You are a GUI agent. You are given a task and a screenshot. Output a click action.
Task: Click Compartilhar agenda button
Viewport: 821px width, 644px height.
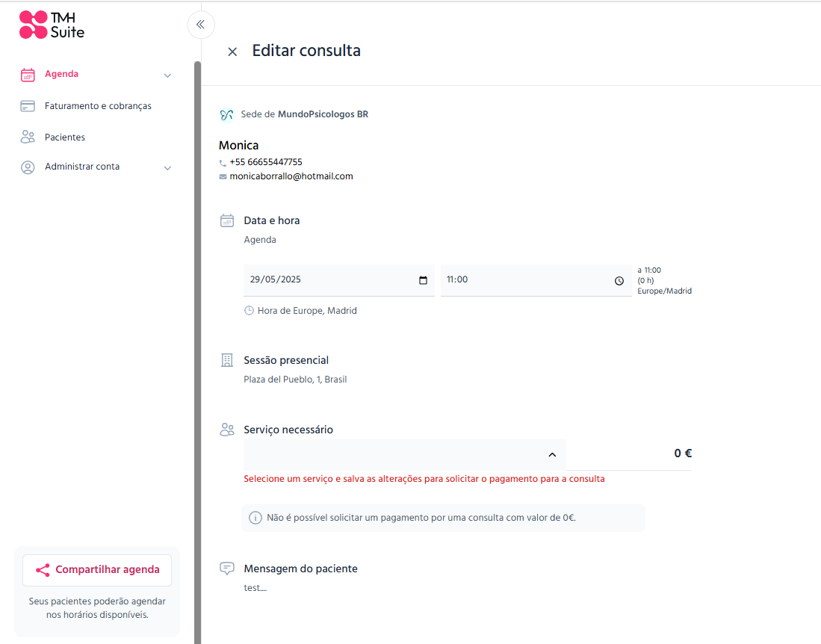tap(97, 569)
